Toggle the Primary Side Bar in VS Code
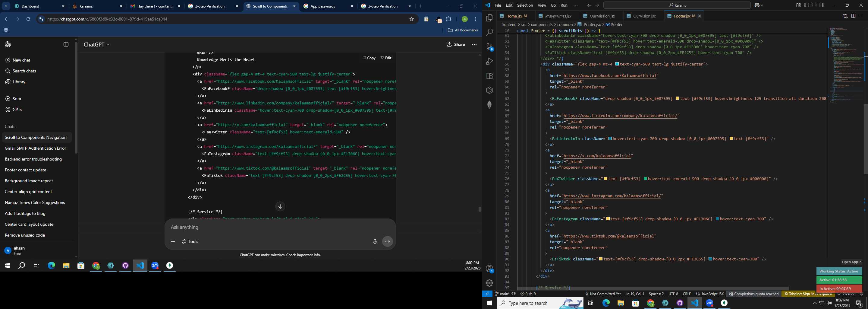The height and width of the screenshot is (309, 868). [x=806, y=5]
